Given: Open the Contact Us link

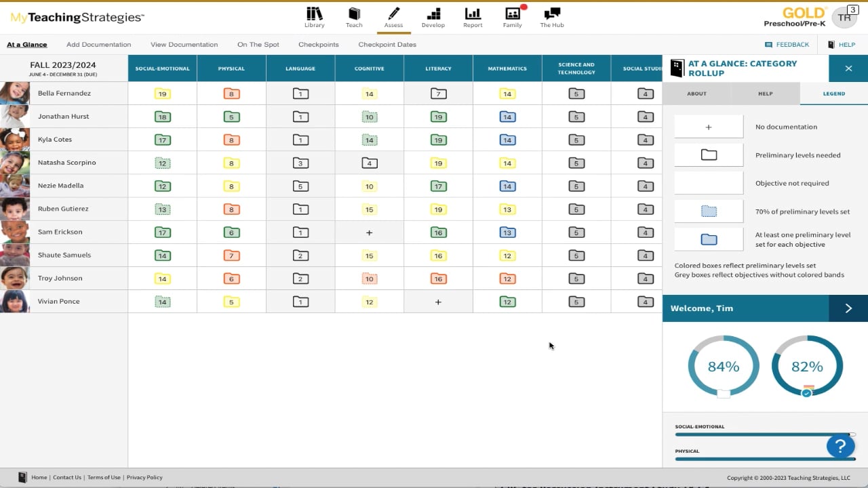Looking at the screenshot, I should tap(66, 477).
